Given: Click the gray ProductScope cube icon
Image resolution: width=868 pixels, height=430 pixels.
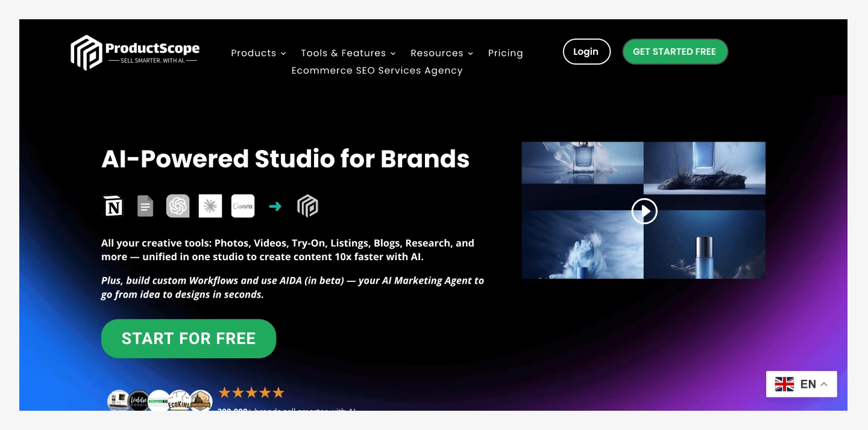Looking at the screenshot, I should click(307, 206).
